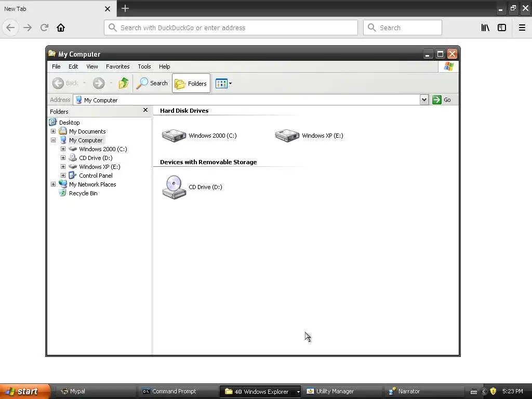This screenshot has height=399, width=532.
Task: Go forward in the browser
Action: [x=28, y=28]
